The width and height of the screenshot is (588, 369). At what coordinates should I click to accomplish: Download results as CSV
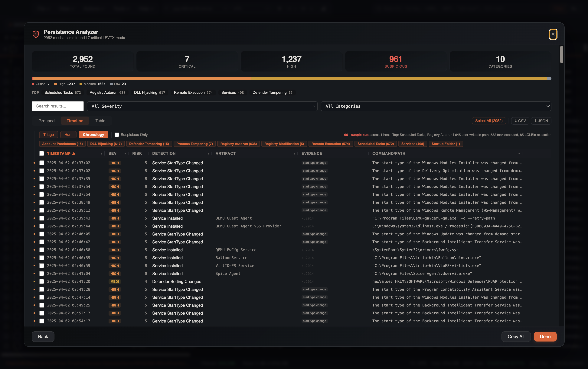(x=520, y=121)
